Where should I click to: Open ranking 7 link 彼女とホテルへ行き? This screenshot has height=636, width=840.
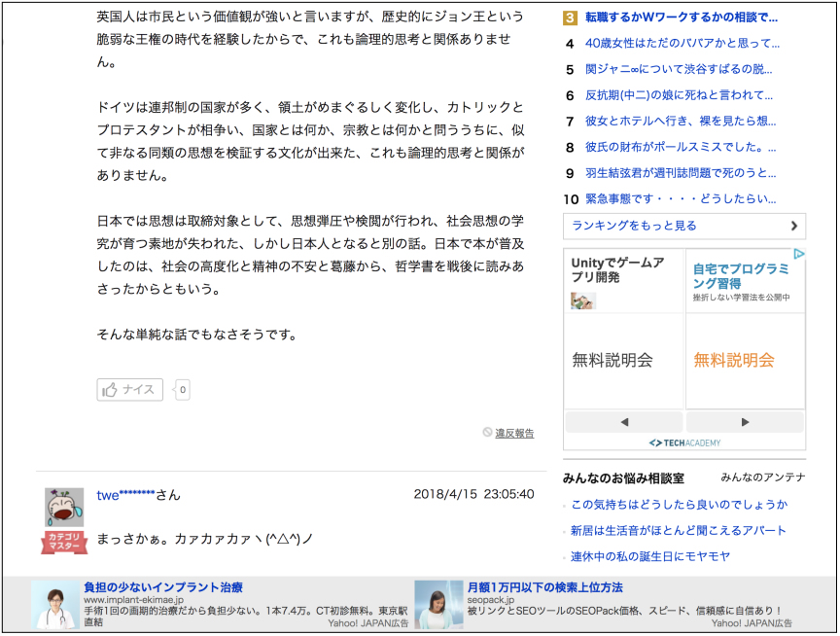pyautogui.click(x=681, y=122)
